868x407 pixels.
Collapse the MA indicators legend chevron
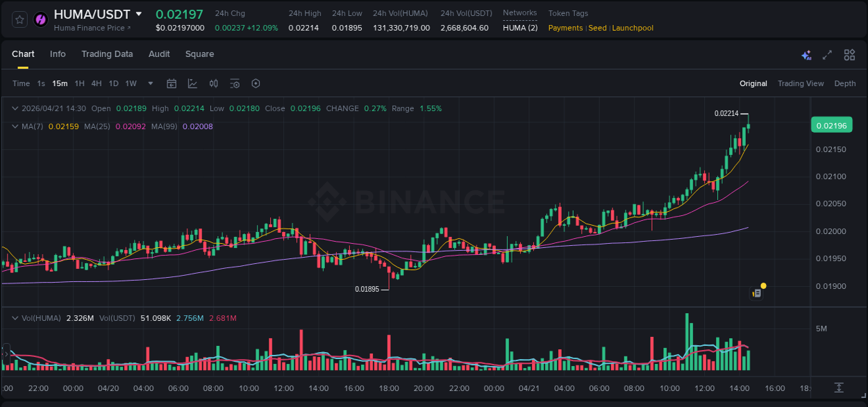click(15, 126)
